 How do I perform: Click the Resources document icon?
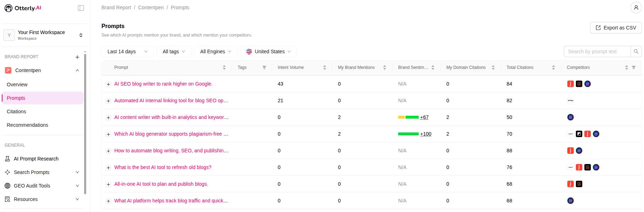point(7,199)
